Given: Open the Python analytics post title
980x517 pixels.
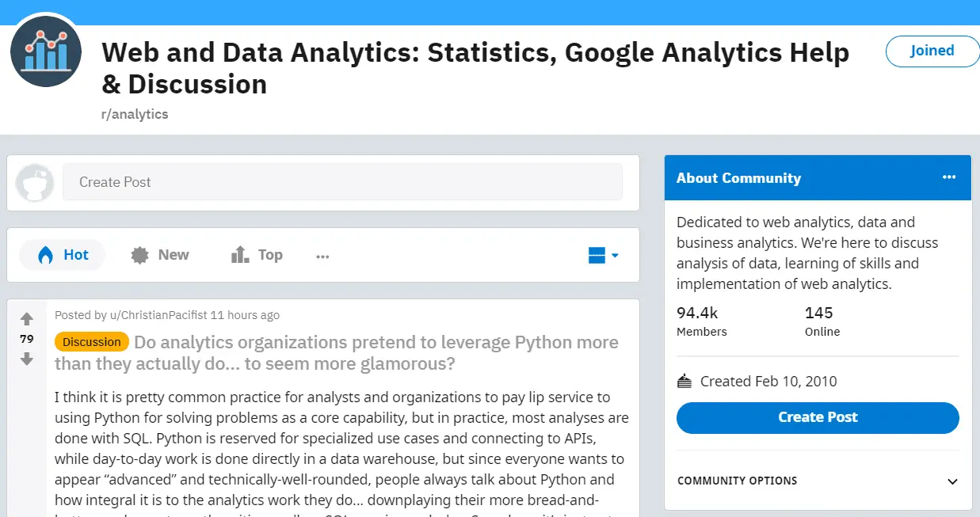Looking at the screenshot, I should pos(337,353).
